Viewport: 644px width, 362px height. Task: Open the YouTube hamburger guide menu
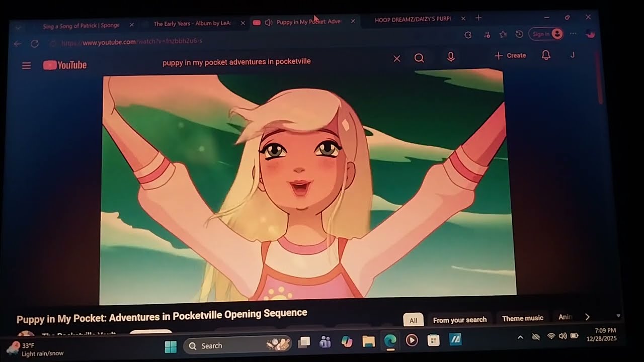pyautogui.click(x=26, y=65)
